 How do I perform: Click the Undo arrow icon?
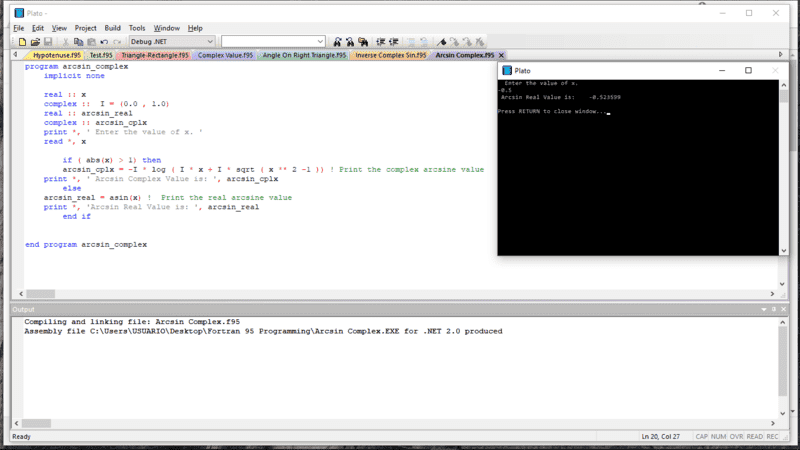tap(104, 42)
